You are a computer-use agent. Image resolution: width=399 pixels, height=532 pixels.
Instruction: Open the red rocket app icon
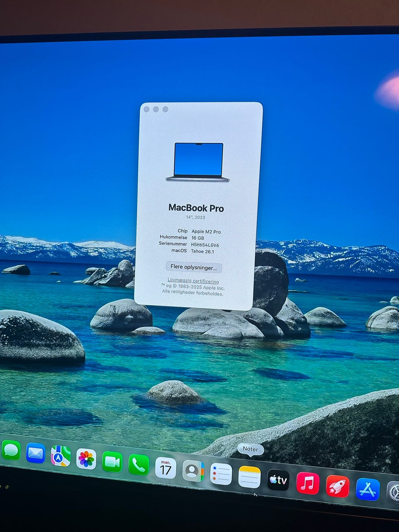pyautogui.click(x=337, y=486)
